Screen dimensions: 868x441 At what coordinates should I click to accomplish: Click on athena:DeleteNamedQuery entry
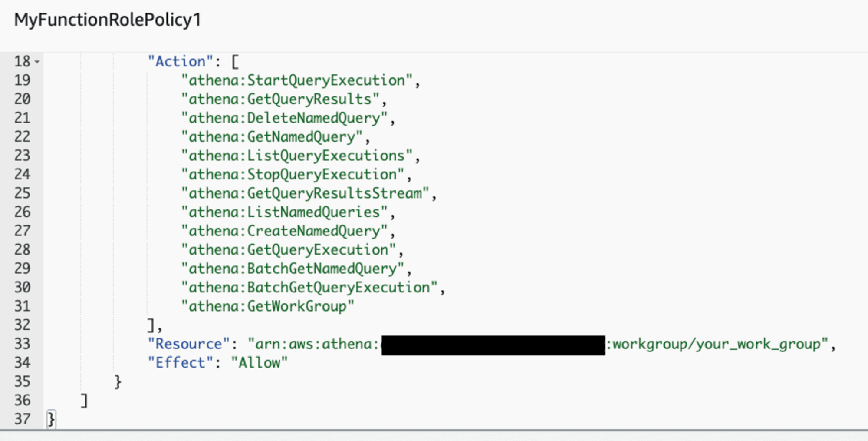[x=284, y=118]
